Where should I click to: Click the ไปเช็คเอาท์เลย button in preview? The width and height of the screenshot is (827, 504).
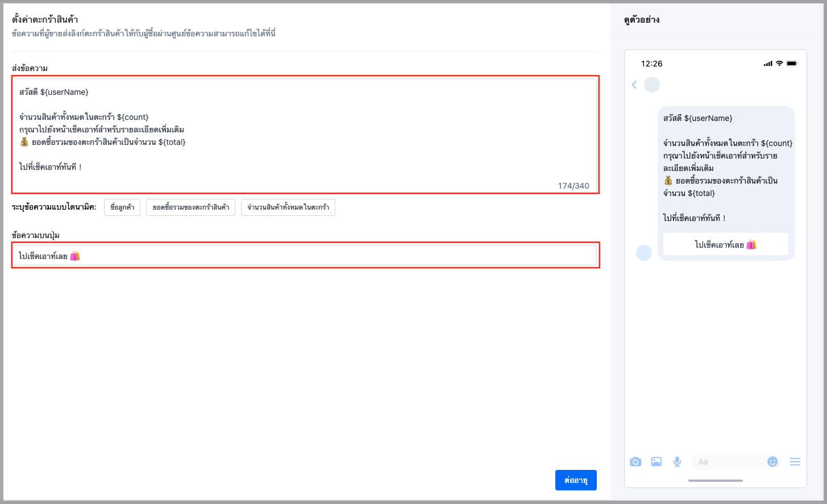click(726, 244)
